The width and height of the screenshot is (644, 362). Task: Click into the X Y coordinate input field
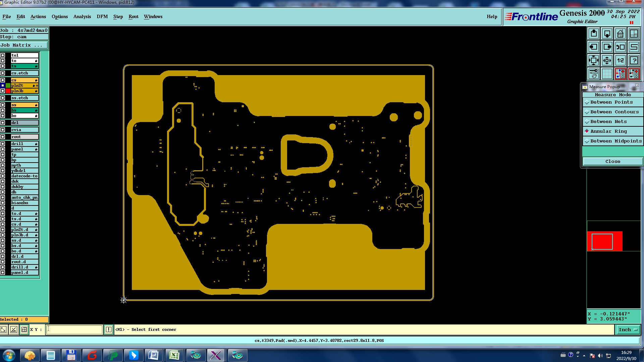tap(74, 330)
